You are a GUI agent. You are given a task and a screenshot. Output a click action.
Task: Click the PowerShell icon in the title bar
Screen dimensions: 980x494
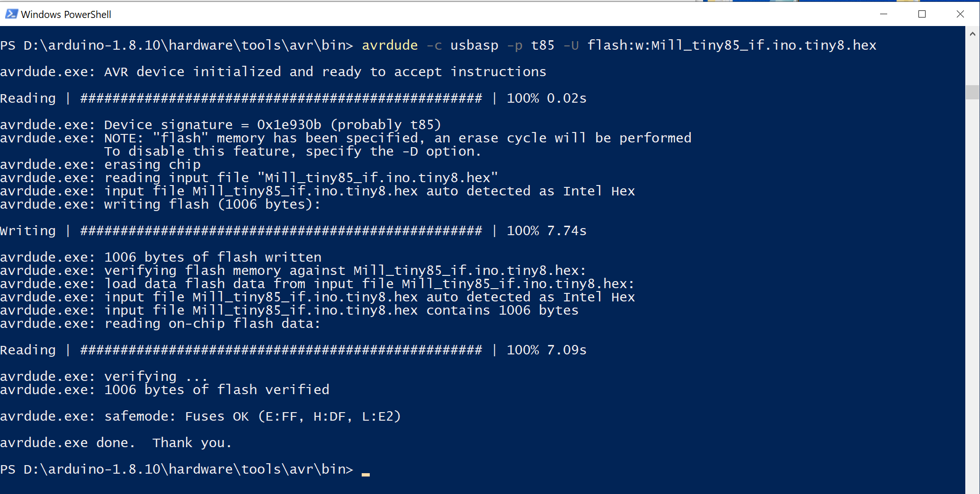pyautogui.click(x=11, y=14)
